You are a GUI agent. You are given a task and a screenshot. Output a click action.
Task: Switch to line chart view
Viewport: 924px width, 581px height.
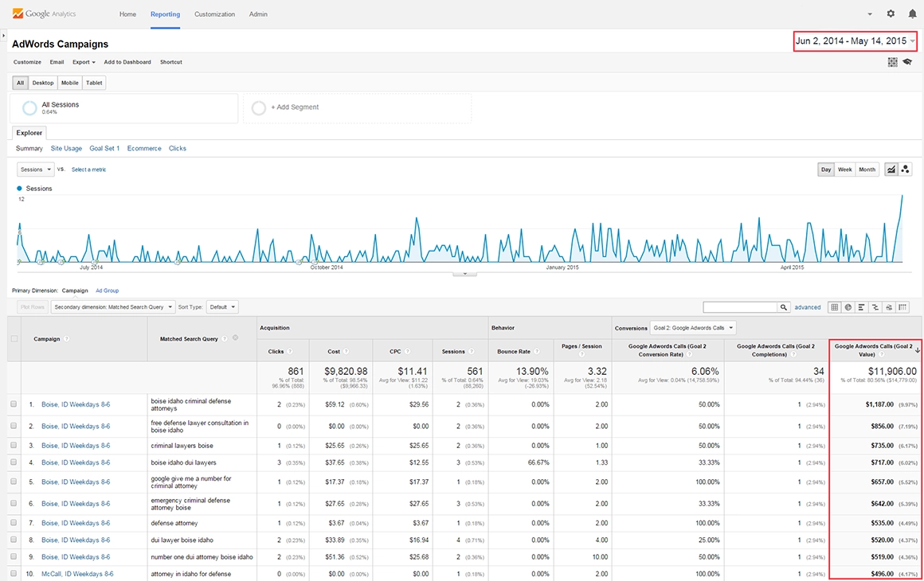click(891, 170)
